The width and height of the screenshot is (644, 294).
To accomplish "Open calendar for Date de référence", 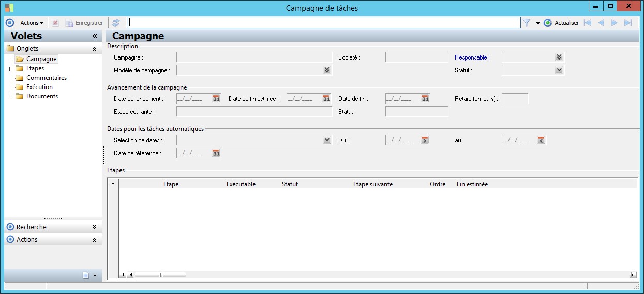I will [x=216, y=153].
